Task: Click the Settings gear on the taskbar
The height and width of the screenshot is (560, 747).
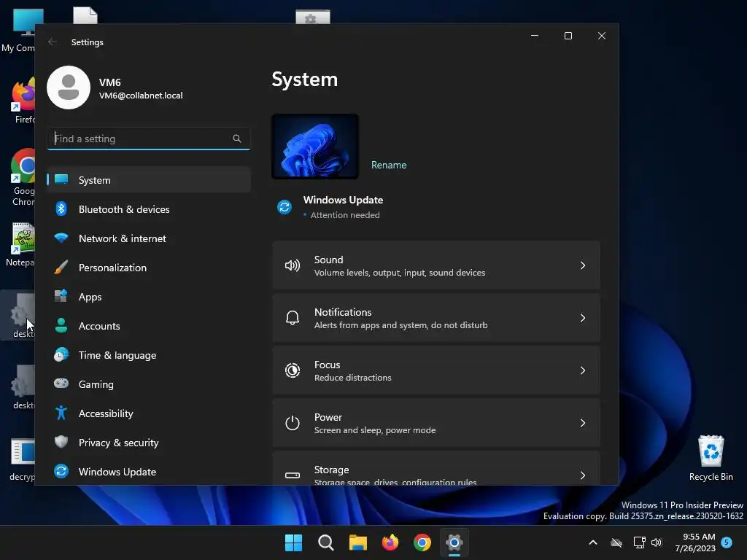Action: 454,542
